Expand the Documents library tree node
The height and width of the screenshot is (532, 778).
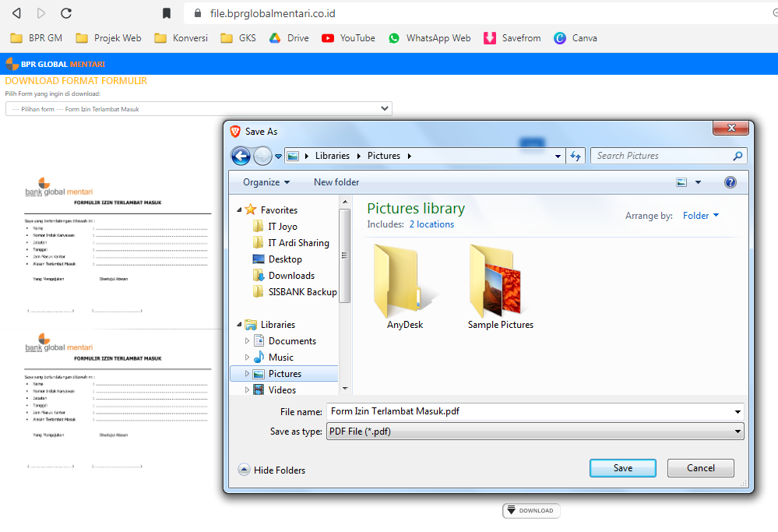point(248,341)
